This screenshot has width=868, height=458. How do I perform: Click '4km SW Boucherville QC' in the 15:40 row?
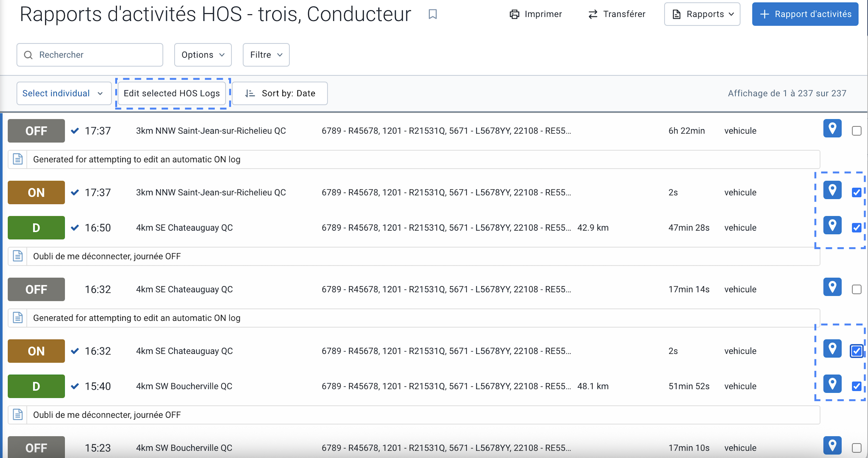point(184,386)
